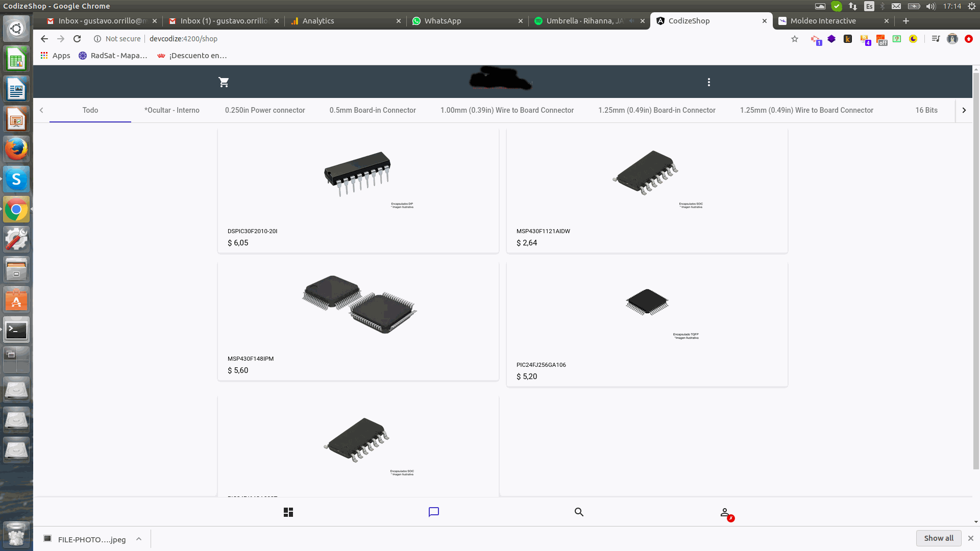Switch to the WhatsApp browser tab
The image size is (980, 551).
tap(467, 21)
